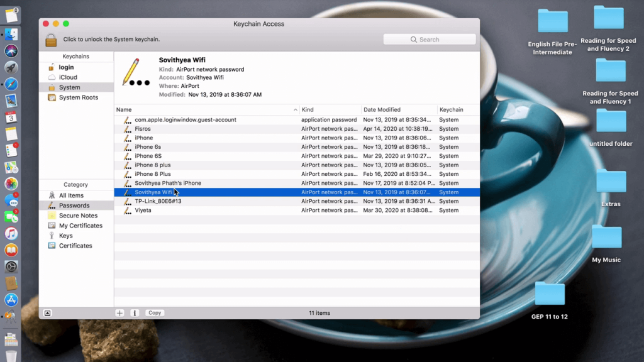The width and height of the screenshot is (644, 362).
Task: Open Messages from the Dock
Action: point(11,200)
